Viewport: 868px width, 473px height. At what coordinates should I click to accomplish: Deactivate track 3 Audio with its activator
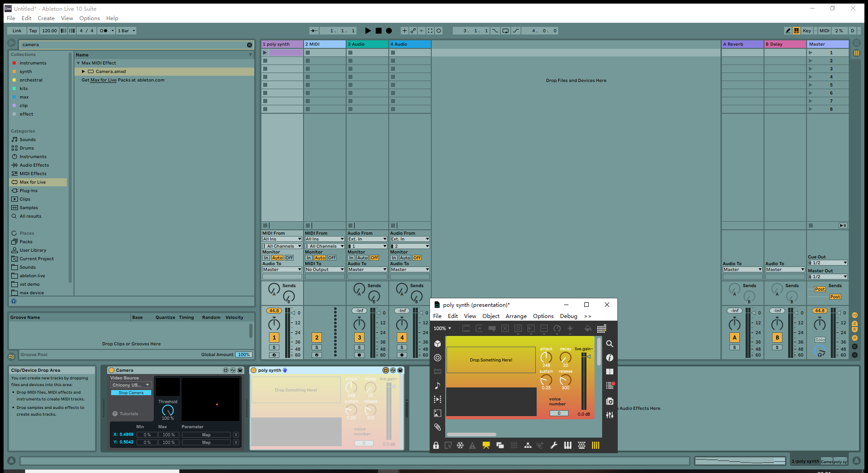359,338
